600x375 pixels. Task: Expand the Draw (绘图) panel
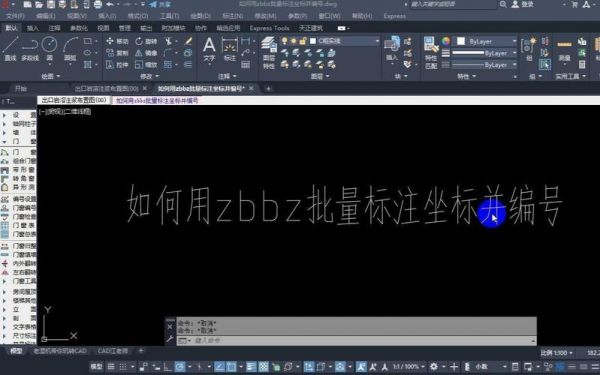51,76
